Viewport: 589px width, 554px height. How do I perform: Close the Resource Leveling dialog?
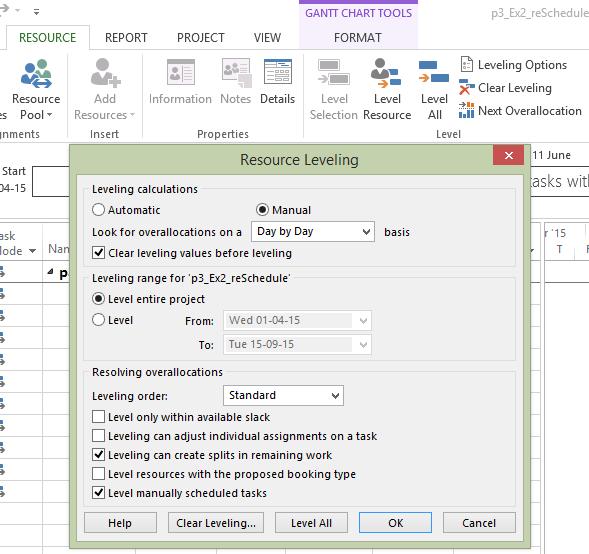pos(509,155)
